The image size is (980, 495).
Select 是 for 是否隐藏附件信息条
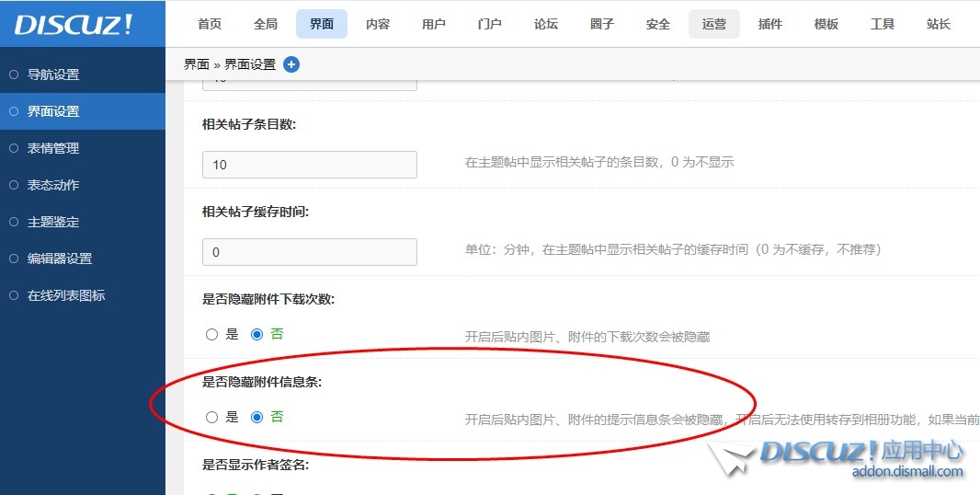point(212,418)
